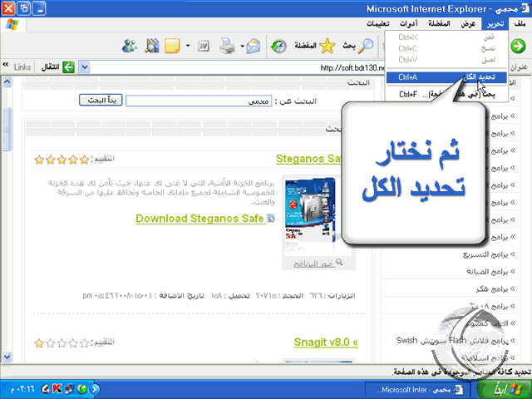This screenshot has height=399, width=532.
Task: Expand the Links toolbar chevron
Action: click(6, 64)
